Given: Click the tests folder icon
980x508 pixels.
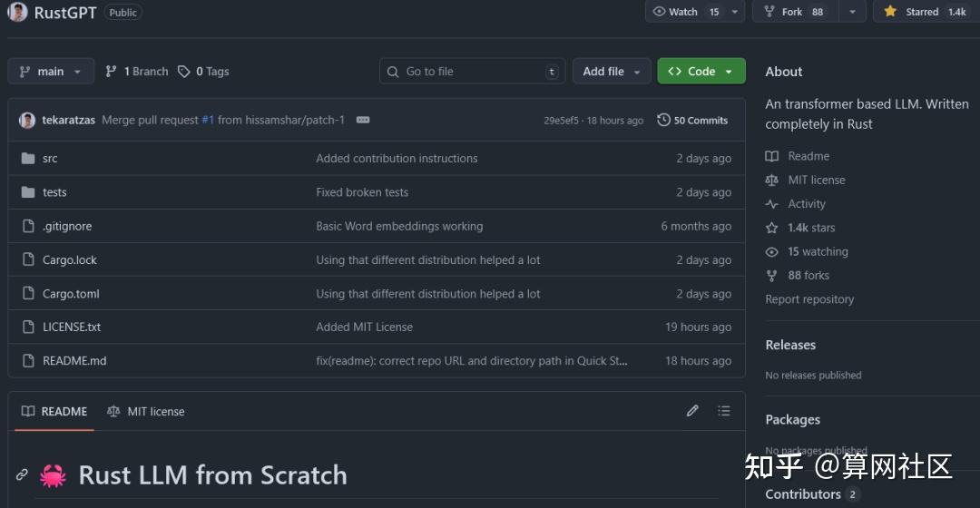Looking at the screenshot, I should click(x=27, y=192).
